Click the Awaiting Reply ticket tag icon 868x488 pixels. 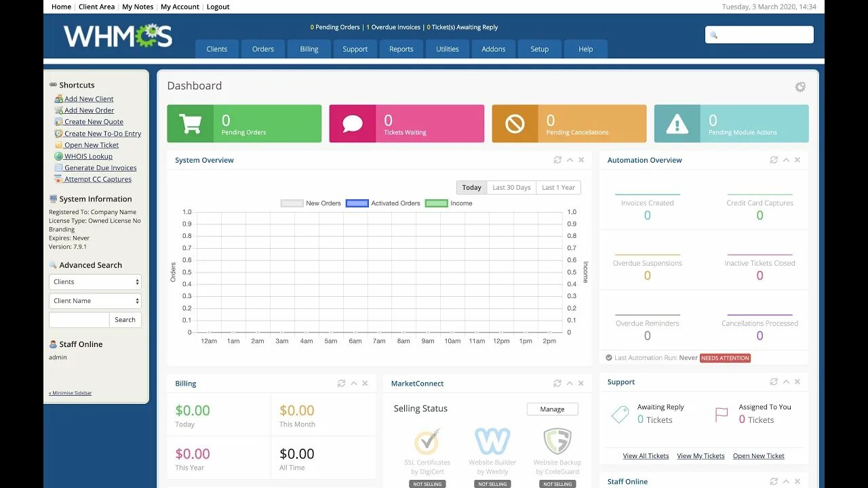coord(620,414)
